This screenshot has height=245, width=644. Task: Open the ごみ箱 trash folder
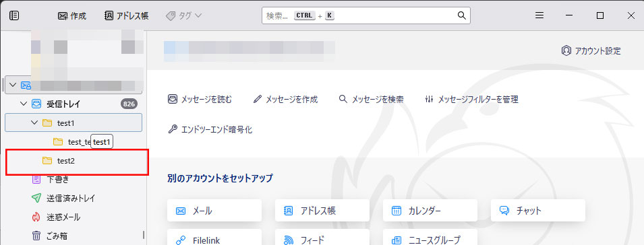(74, 236)
